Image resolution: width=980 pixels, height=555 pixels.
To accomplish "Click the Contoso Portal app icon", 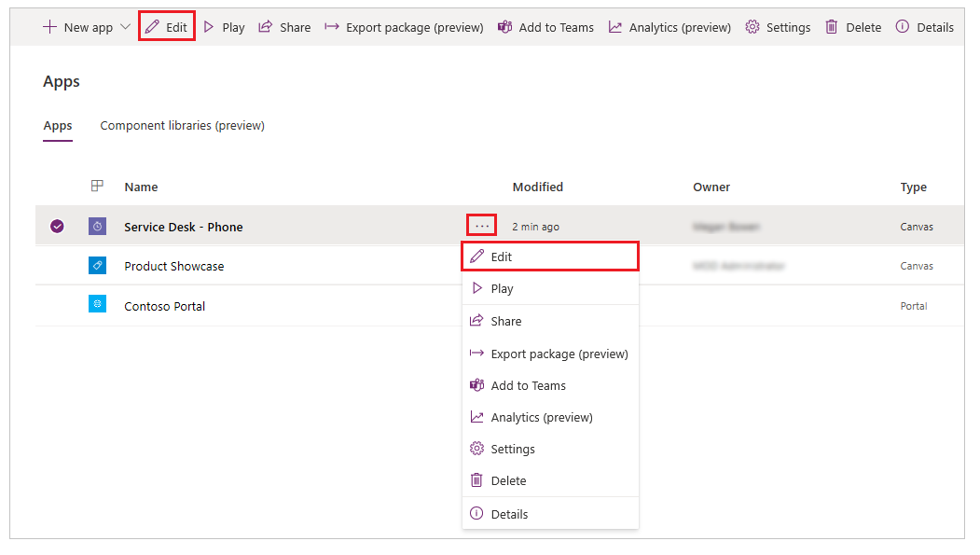I will [97, 305].
